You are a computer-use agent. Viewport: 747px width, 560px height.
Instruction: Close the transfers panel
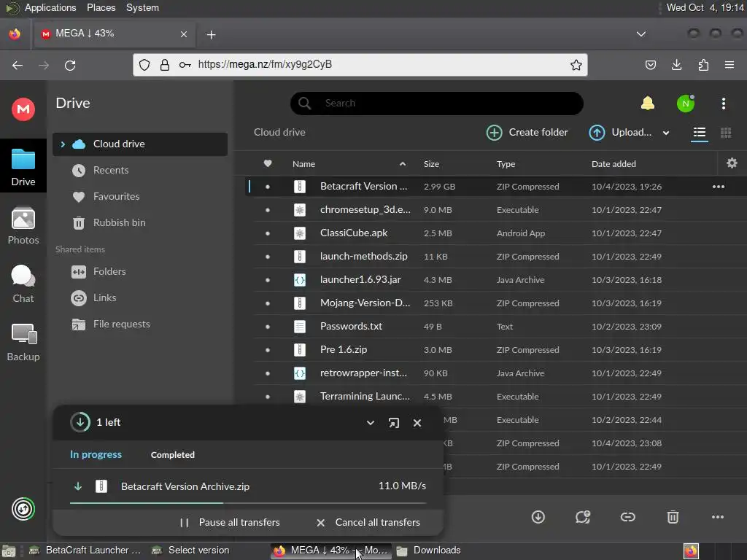tap(417, 423)
